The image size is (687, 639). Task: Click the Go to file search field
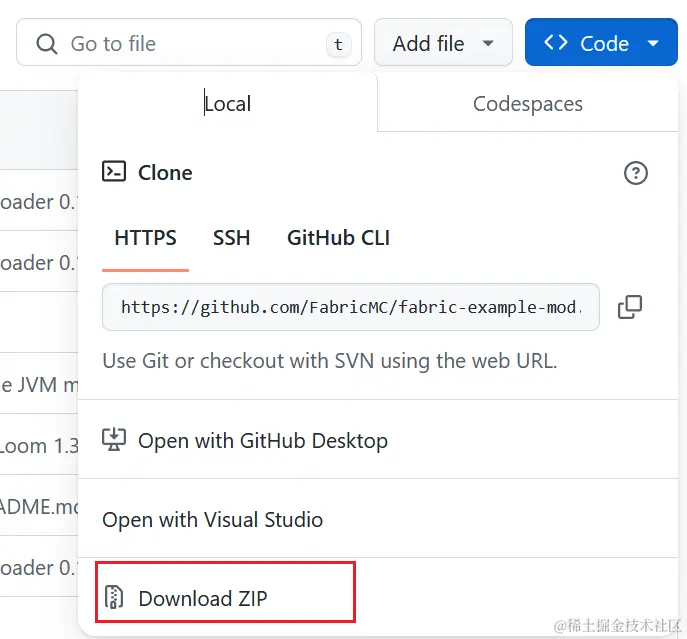(189, 43)
